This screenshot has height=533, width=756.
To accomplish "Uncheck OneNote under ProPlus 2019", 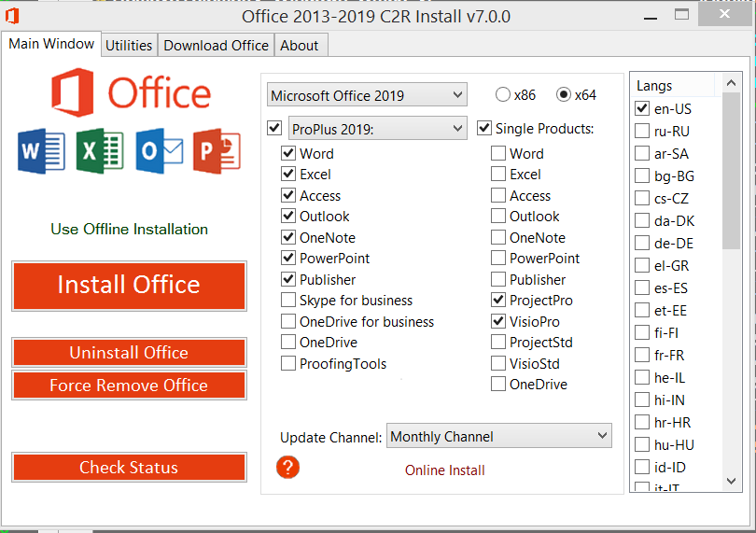I will click(288, 237).
